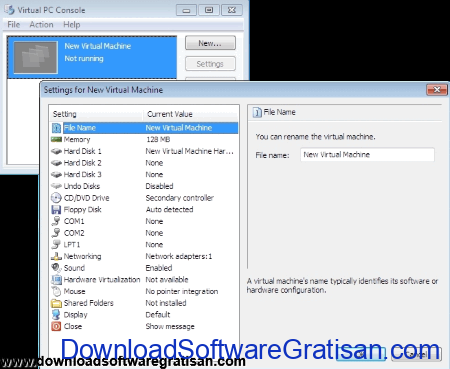Click the Show message value
Screen dimensions: 450x369
click(170, 326)
